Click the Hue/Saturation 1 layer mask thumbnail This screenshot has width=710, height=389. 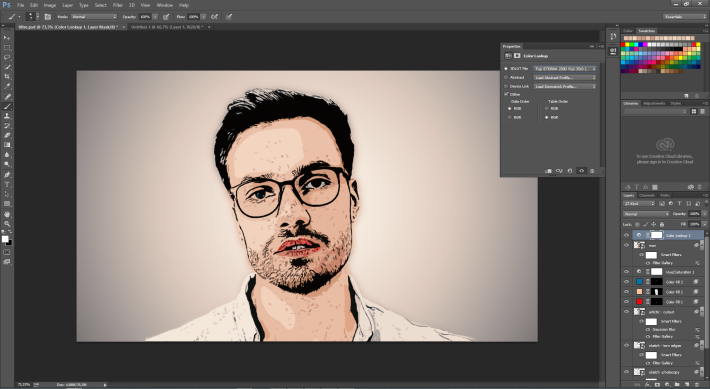coord(657,272)
